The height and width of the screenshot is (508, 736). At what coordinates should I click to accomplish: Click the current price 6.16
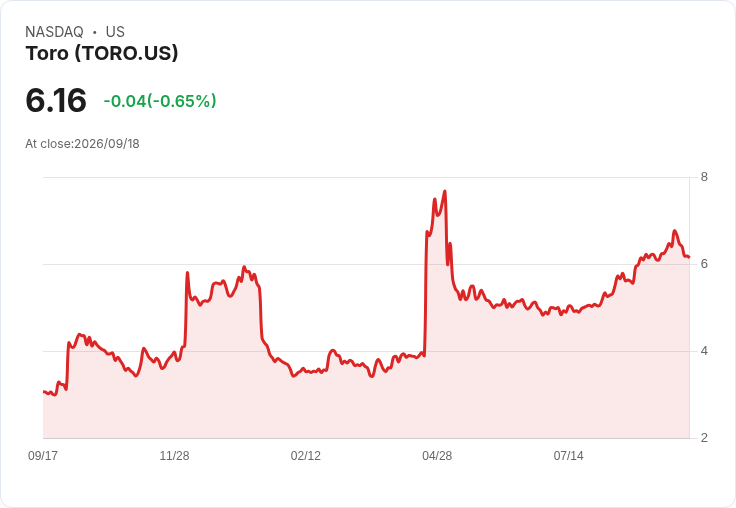pyautogui.click(x=56, y=100)
